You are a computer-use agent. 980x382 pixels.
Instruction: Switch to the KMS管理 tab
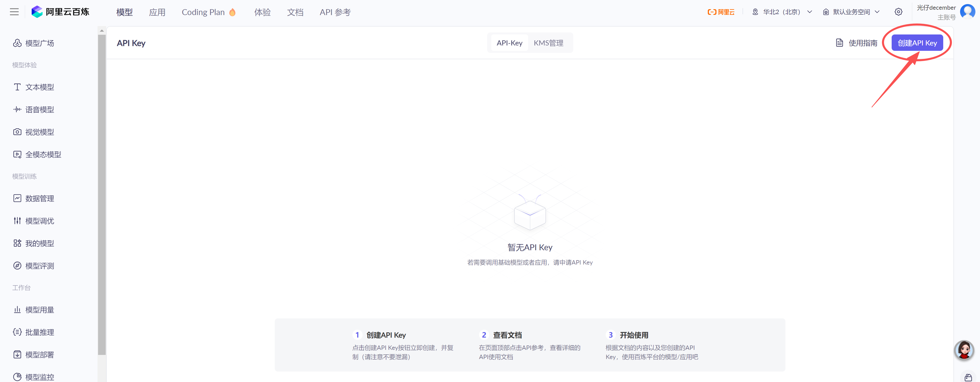(x=548, y=43)
